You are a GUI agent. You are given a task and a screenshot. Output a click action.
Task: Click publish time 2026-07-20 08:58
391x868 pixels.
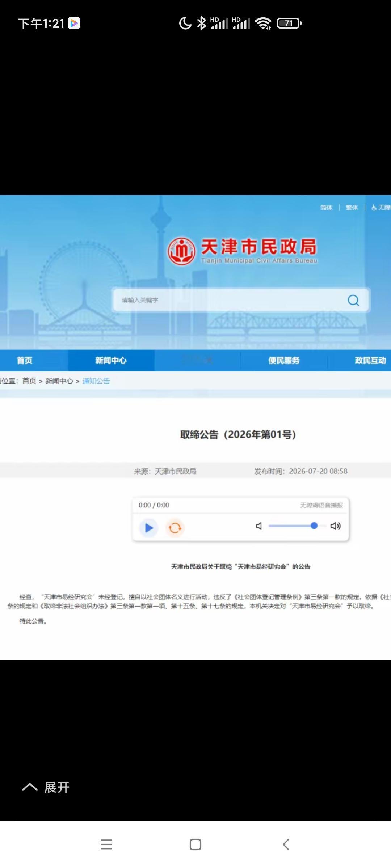coord(301,471)
